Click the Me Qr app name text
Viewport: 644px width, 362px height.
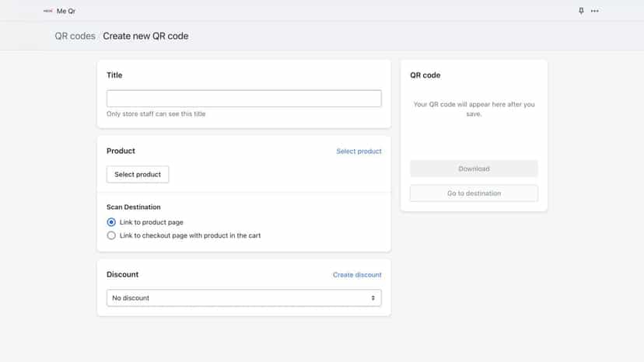click(66, 11)
